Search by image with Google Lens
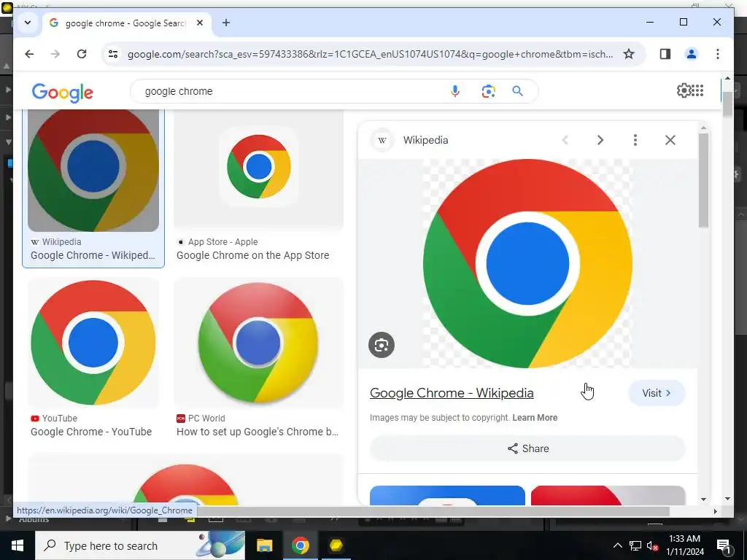Viewport: 747px width, 560px height. [x=488, y=91]
